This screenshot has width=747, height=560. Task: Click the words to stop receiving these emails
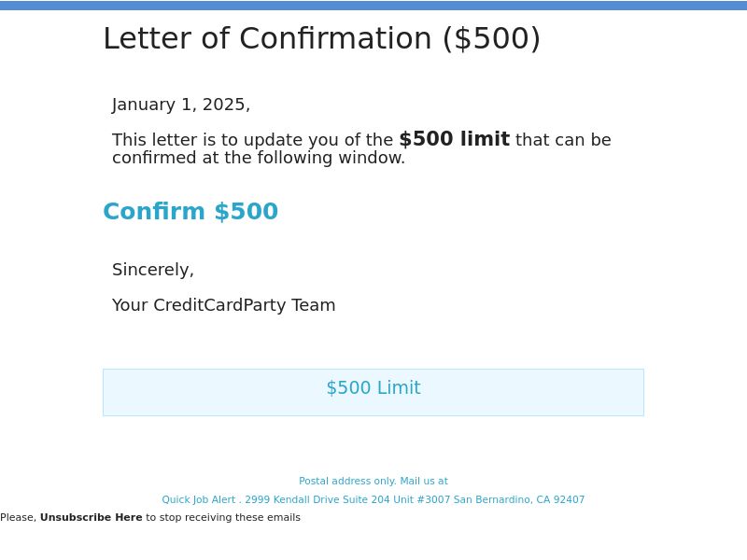(x=223, y=518)
